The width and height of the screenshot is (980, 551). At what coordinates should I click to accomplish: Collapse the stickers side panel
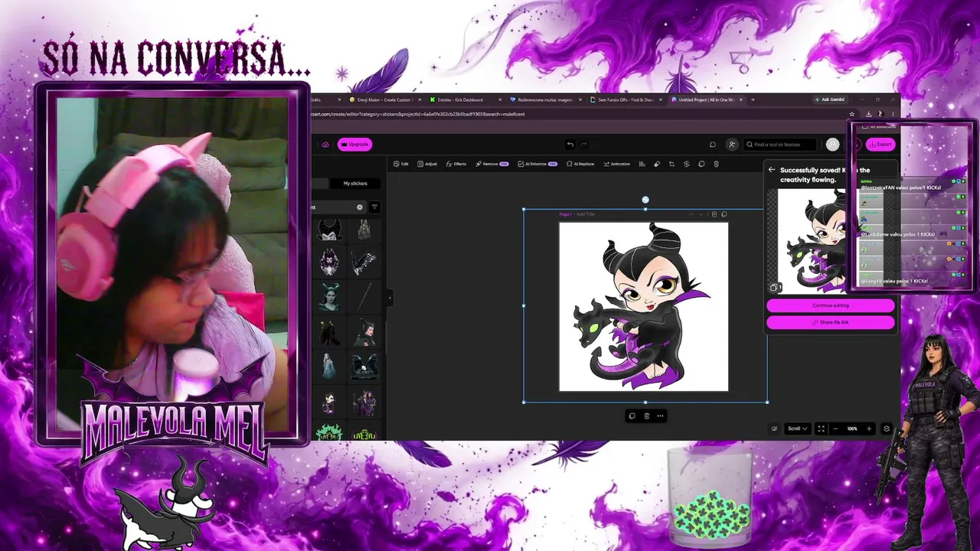390,297
